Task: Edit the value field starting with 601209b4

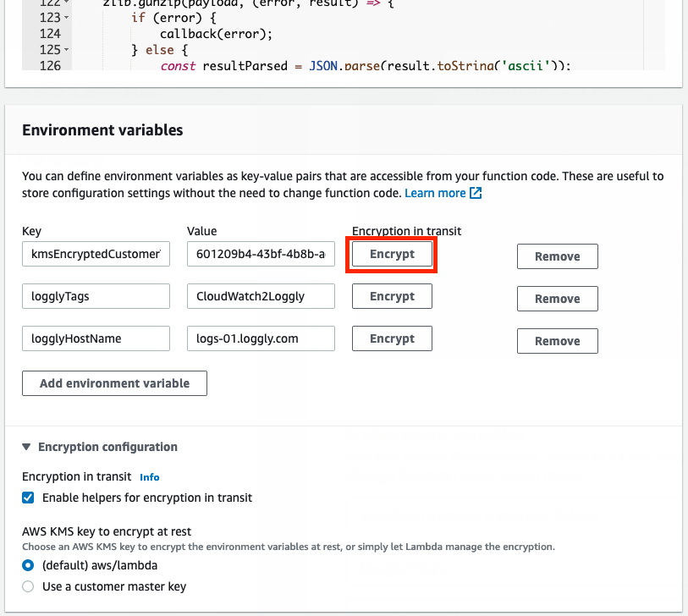Action: (261, 254)
